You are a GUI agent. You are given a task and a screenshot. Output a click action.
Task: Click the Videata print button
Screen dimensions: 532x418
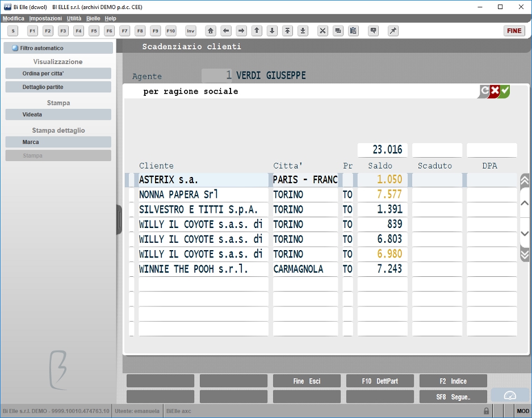click(58, 114)
